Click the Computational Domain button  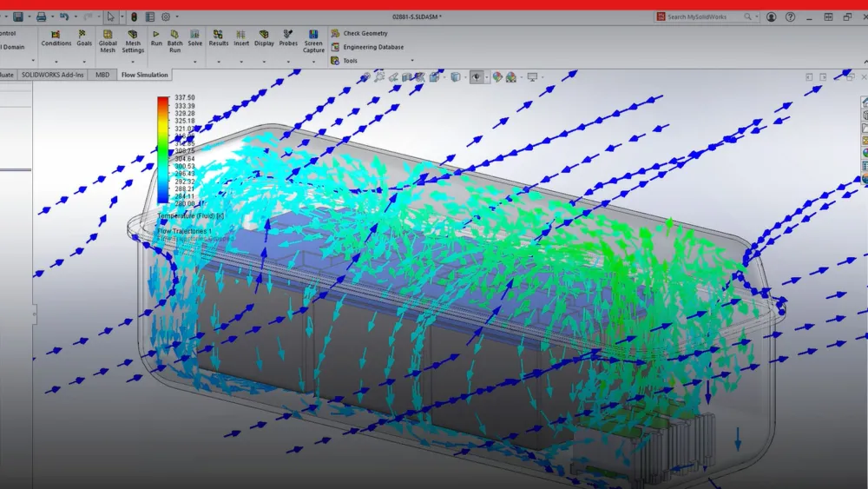coord(12,47)
